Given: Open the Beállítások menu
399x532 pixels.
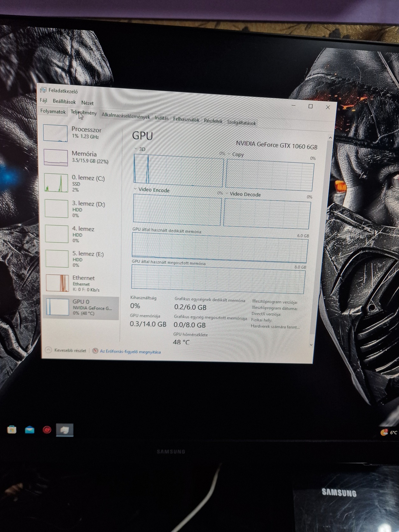Looking at the screenshot, I should point(64,101).
